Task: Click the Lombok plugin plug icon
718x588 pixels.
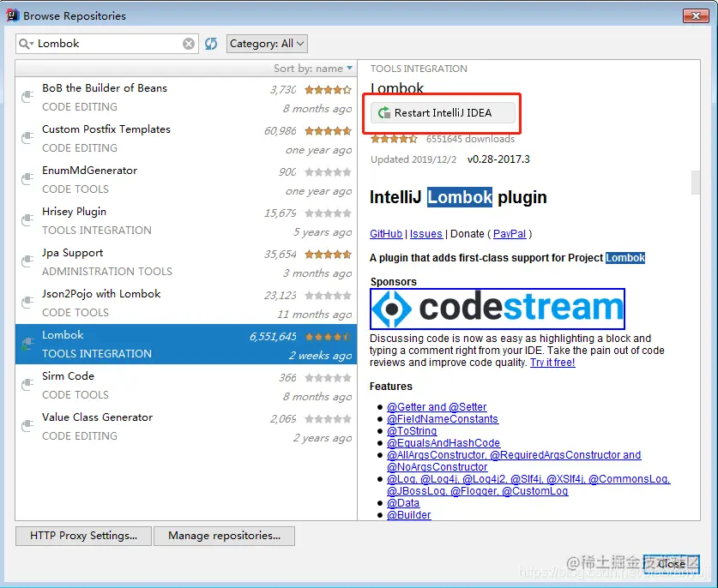Action: 27,344
